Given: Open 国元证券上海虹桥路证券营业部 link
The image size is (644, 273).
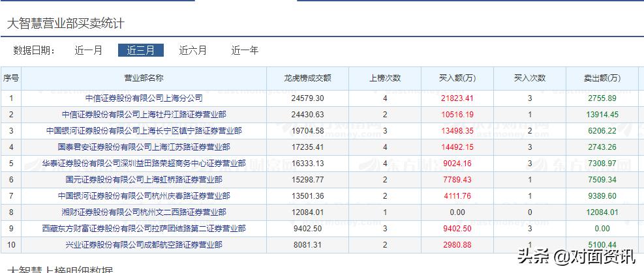Looking at the screenshot, I should [144, 180].
